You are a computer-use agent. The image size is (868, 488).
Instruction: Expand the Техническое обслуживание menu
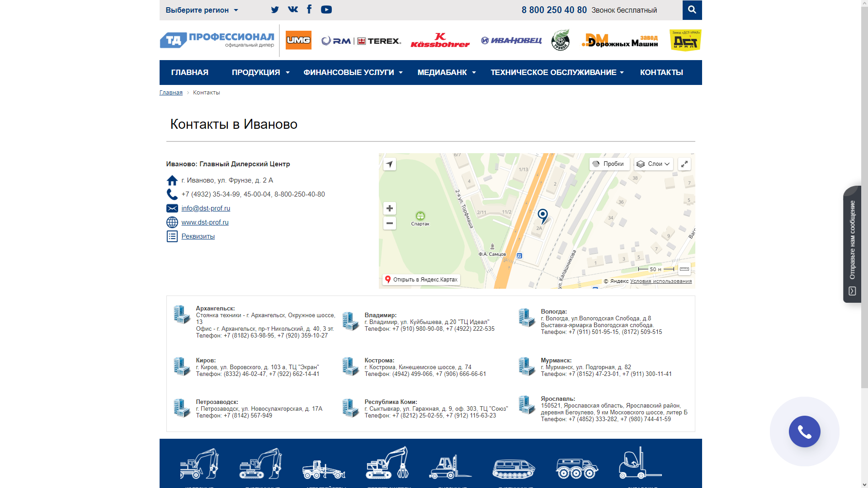pyautogui.click(x=557, y=72)
